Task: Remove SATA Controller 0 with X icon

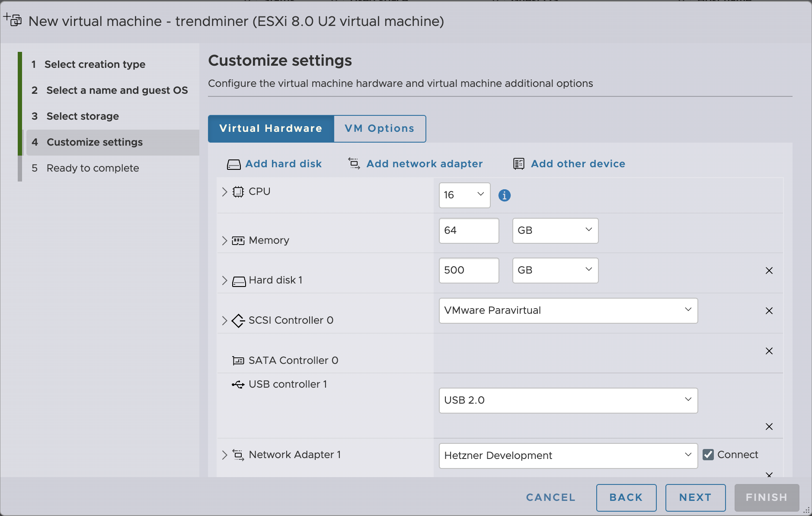Action: (x=769, y=351)
